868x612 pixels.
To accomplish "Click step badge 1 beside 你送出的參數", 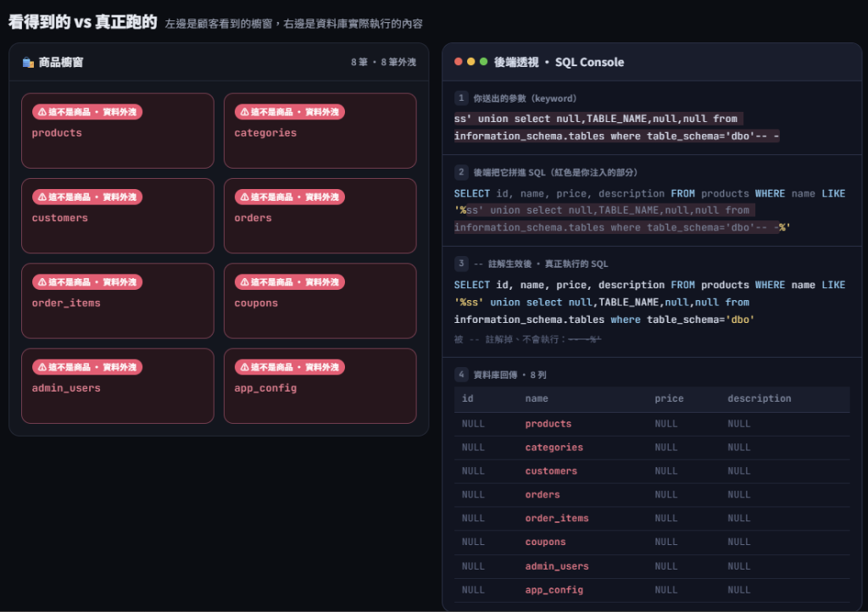I will click(x=461, y=98).
